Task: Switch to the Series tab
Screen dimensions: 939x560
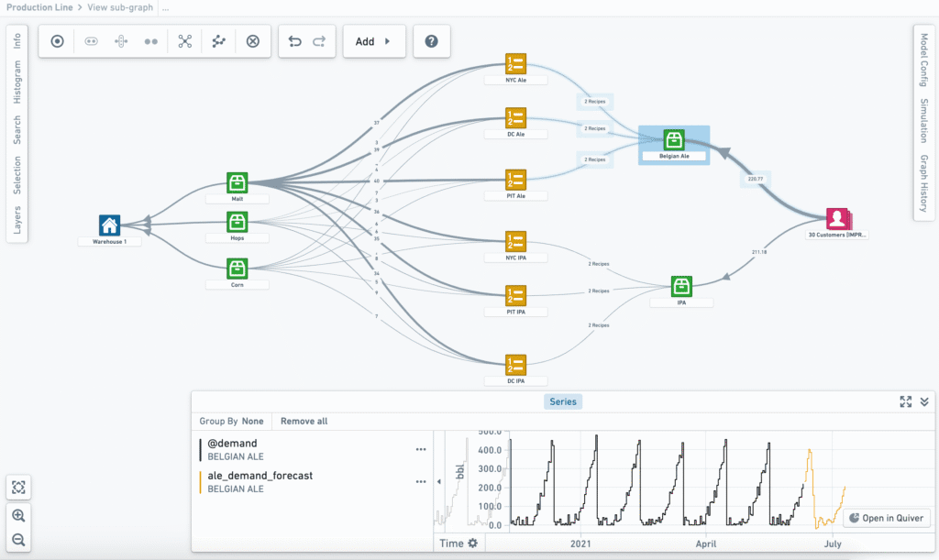Action: [563, 401]
